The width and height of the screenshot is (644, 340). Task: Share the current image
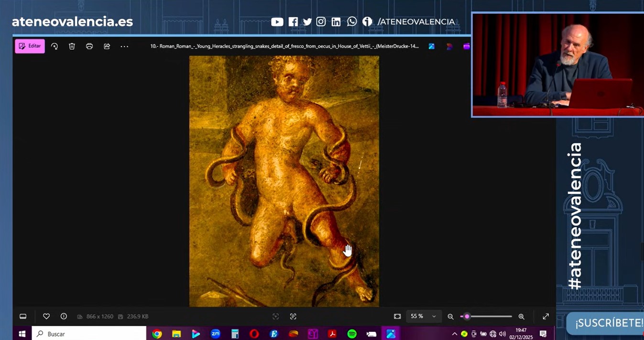(x=107, y=46)
